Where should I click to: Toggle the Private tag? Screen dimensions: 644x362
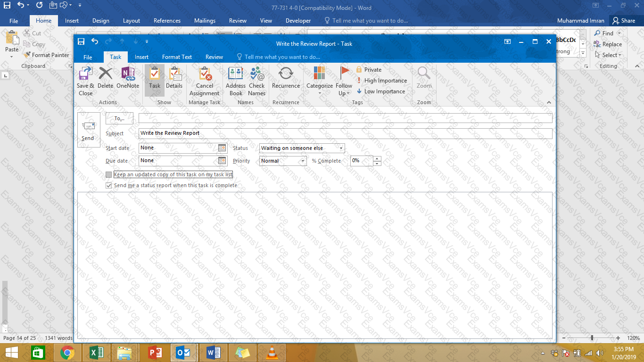pyautogui.click(x=369, y=70)
